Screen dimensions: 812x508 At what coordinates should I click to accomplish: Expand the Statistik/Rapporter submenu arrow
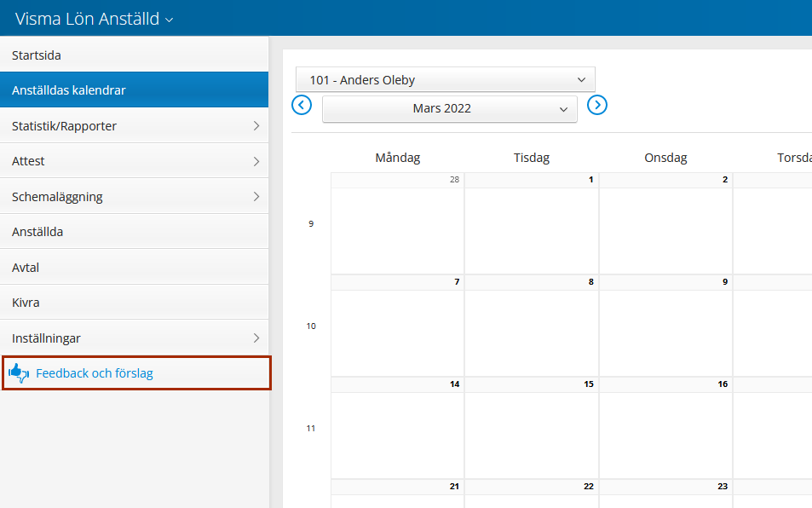256,126
